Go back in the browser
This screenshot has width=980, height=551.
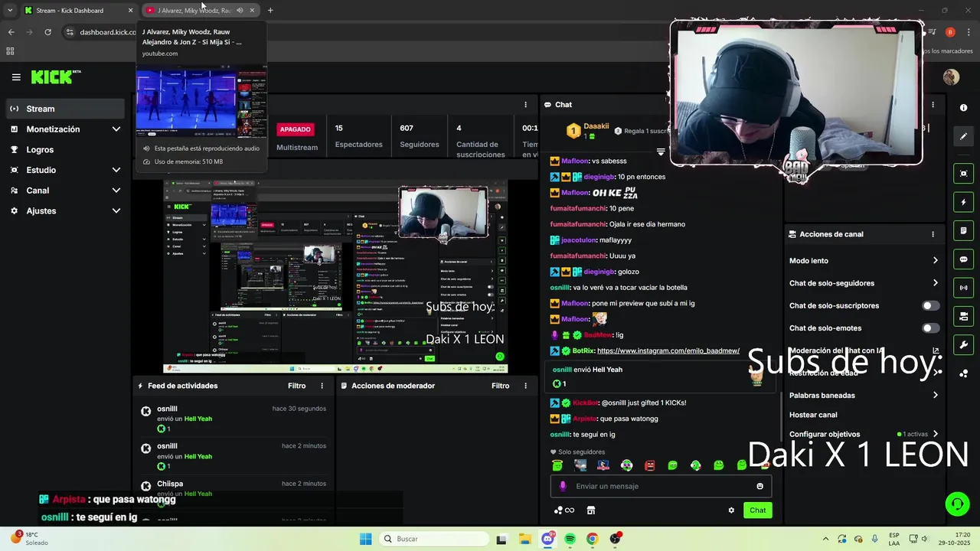click(11, 32)
